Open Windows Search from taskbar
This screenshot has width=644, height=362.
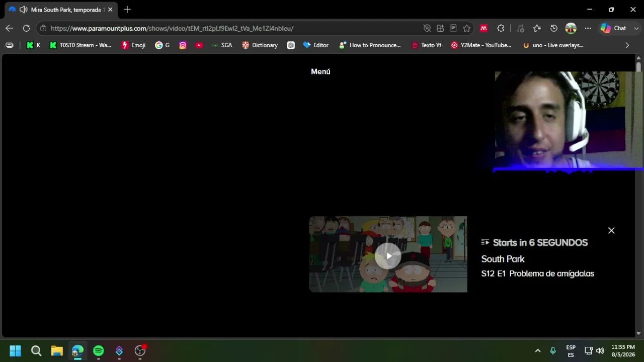[36, 350]
